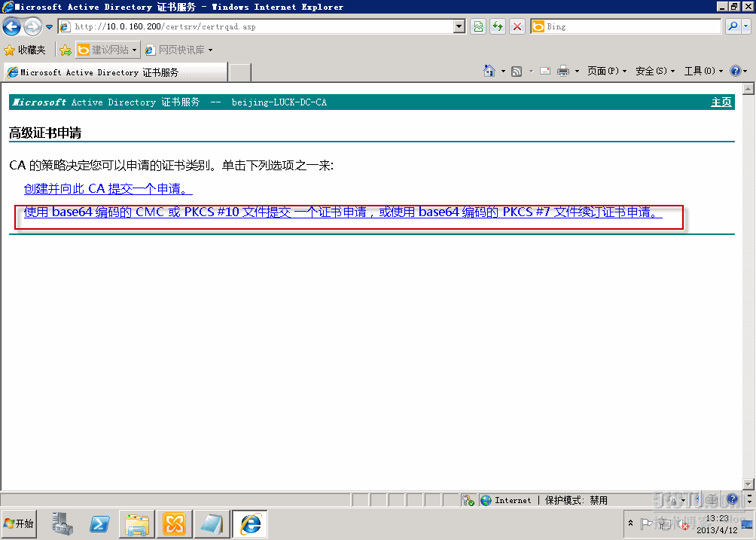
Task: Launch PowerShell from the taskbar
Action: point(99,523)
